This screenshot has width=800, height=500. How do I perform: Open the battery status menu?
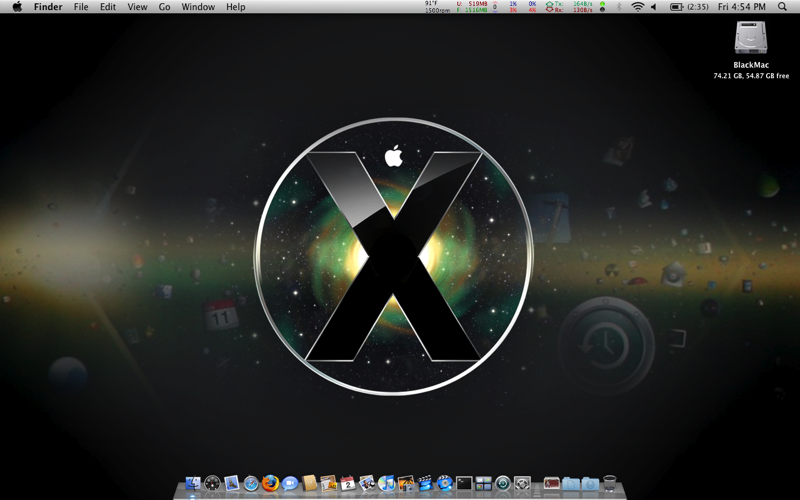click(677, 7)
